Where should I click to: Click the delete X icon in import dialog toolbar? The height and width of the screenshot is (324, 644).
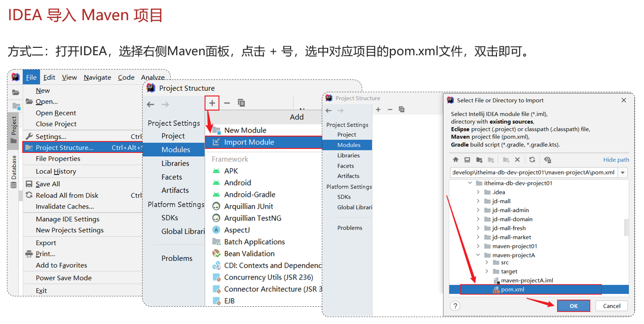517,160
